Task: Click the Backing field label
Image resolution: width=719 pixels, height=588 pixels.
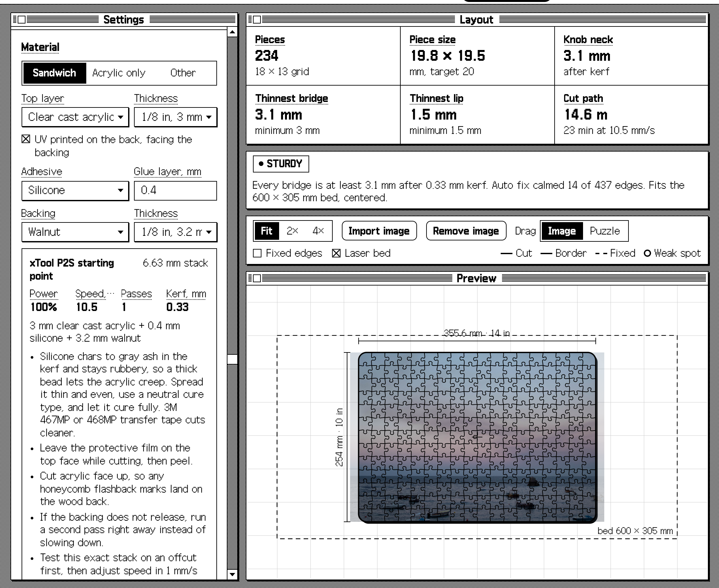Action: (38, 213)
